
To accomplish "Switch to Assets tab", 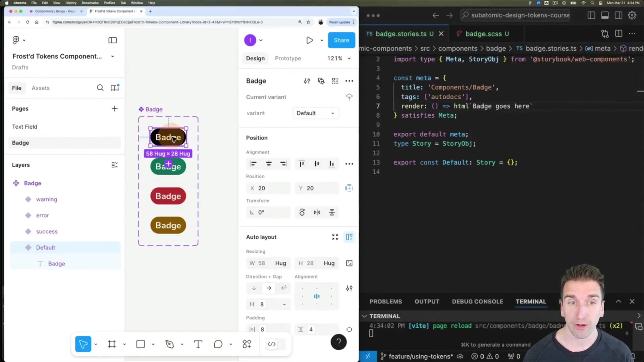I will coord(41,88).
